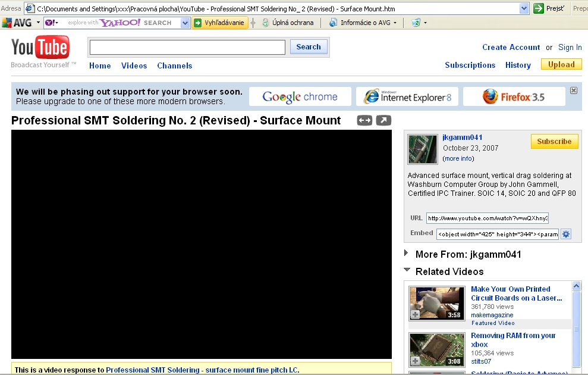Viewport: 588px width, 375px height.
Task: Open the Videos tab
Action: pos(134,65)
